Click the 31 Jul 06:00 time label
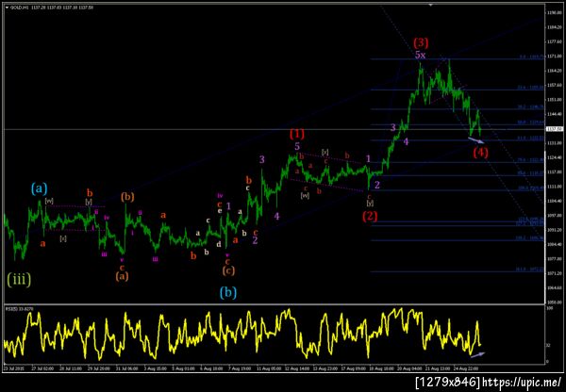The width and height of the screenshot is (566, 392). coord(126,368)
